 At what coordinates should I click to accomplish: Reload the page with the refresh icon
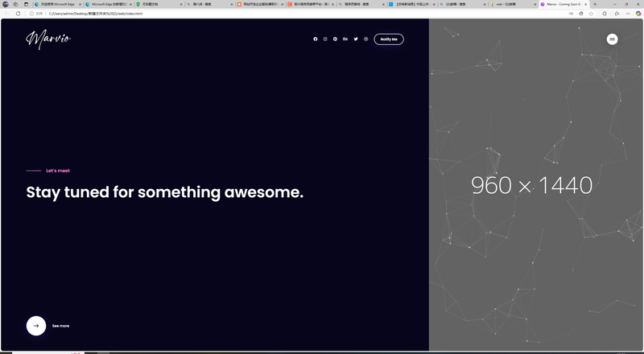point(18,14)
